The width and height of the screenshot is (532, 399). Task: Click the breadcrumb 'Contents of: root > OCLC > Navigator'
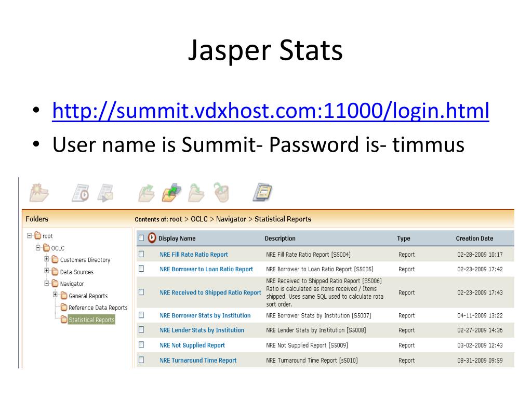pyautogui.click(x=190, y=219)
